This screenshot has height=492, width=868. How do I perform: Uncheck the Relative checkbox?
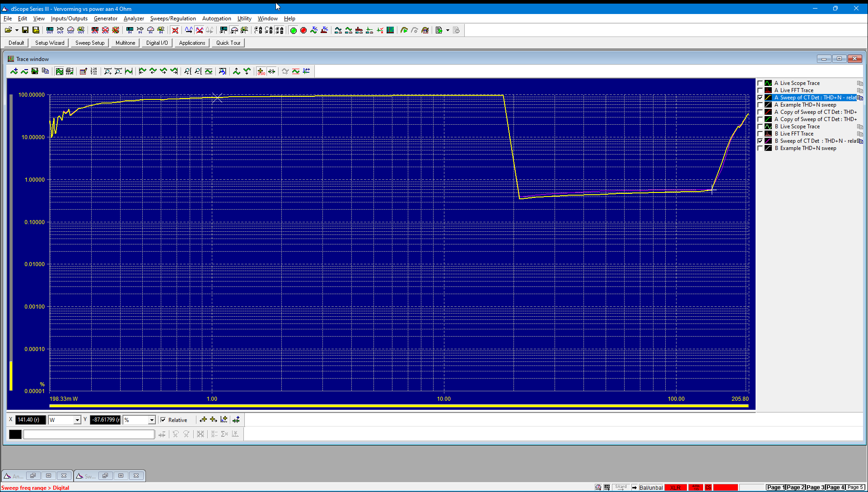[163, 420]
